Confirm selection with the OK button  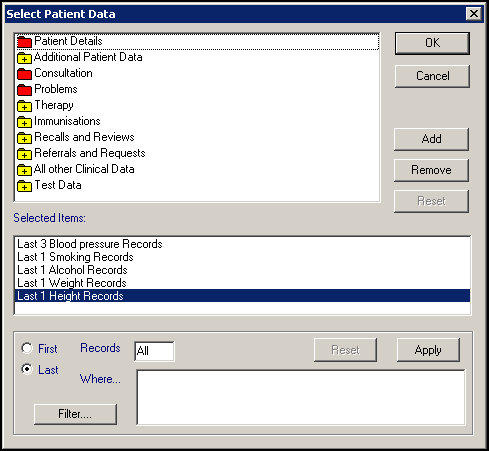point(432,43)
